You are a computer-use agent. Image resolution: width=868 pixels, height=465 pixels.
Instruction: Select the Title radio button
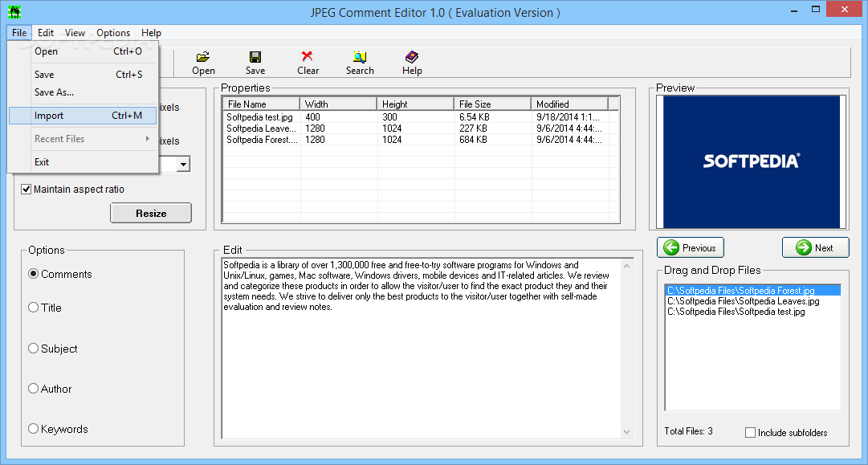point(33,308)
